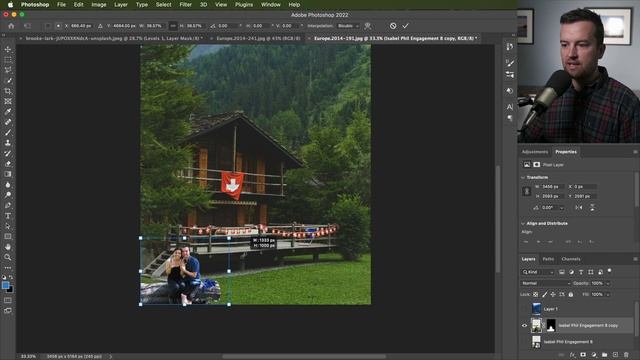Screen dimensions: 640x360
Task: Select the Clone Stamp tool
Action: point(8,143)
